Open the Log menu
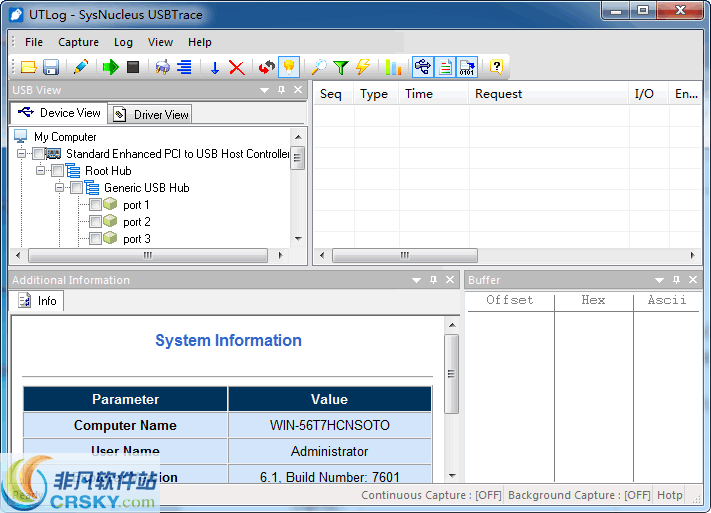Viewport: 711px width, 513px height. tap(123, 42)
